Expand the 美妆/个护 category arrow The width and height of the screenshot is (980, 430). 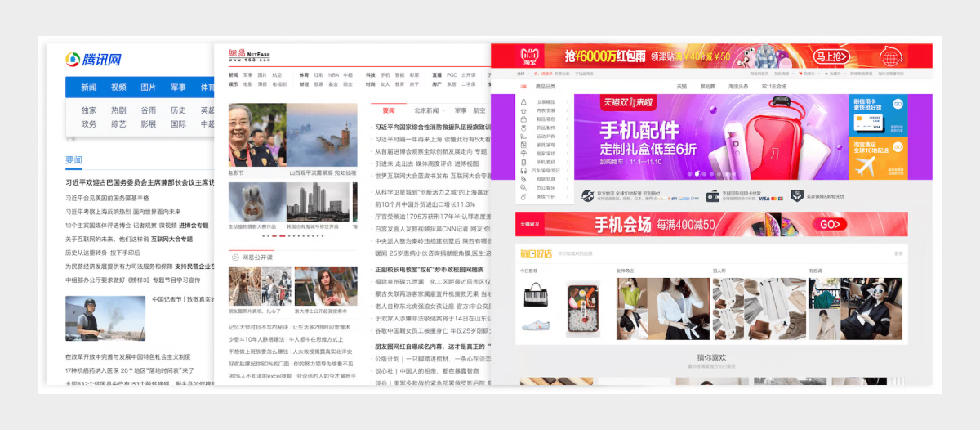point(568,196)
